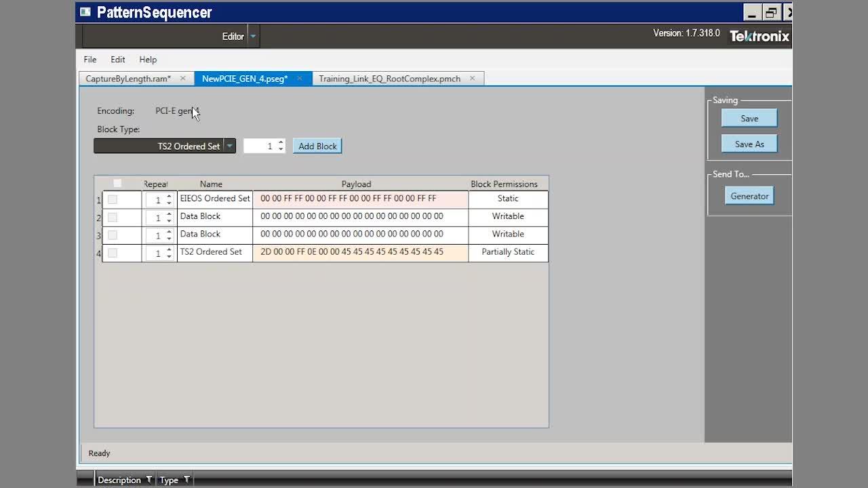This screenshot has height=488, width=868.
Task: Open the Edit menu
Action: pyautogui.click(x=117, y=59)
